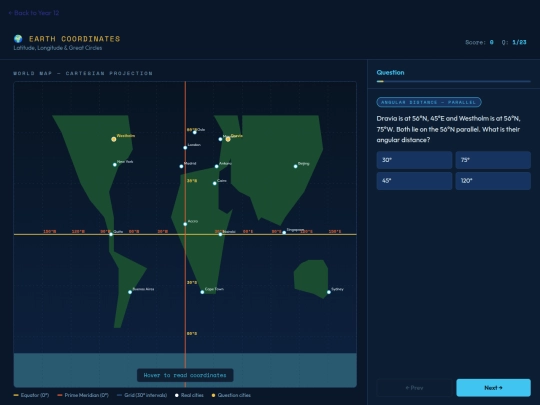540x405 pixels.
Task: Click the Prev button
Action: coord(414,388)
